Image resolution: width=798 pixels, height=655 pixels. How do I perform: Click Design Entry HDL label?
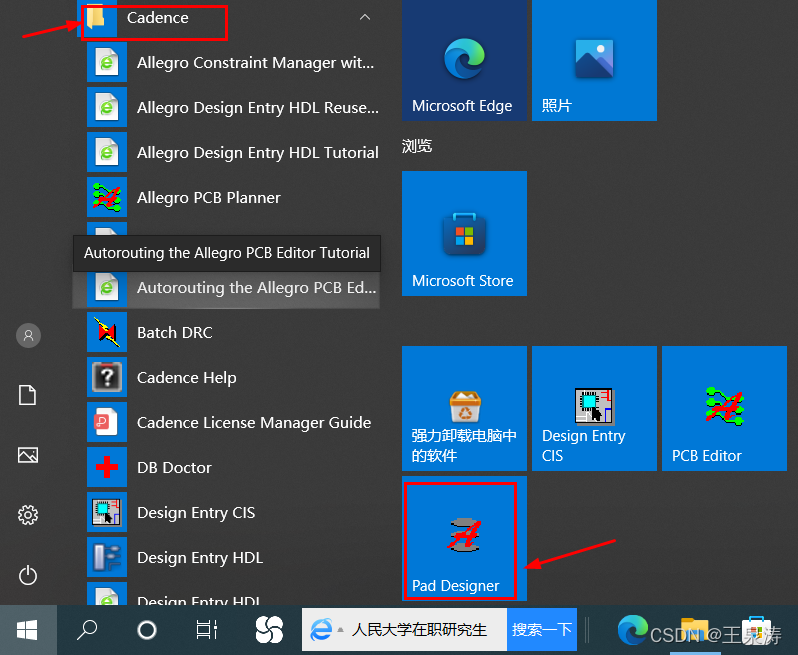click(x=200, y=558)
